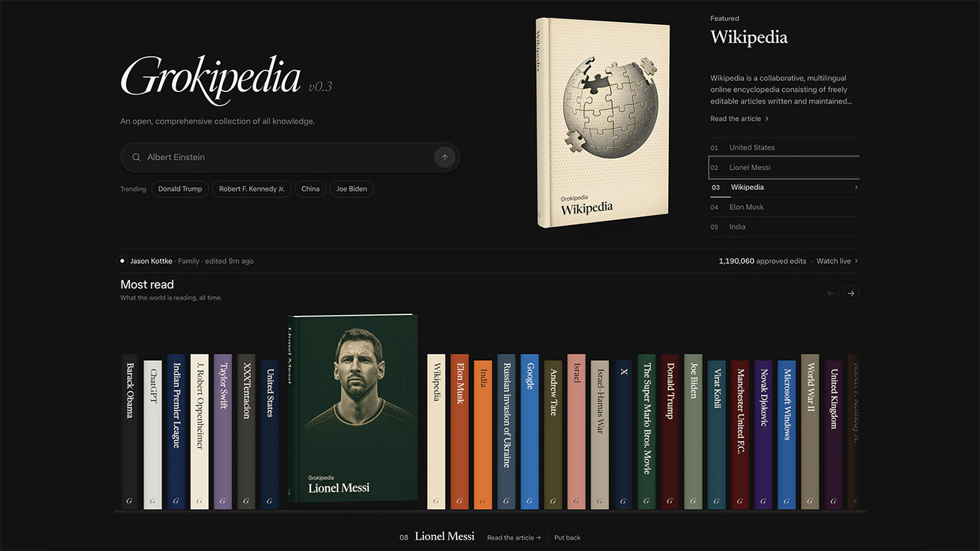Pick the Andrew Tate book spine

click(x=553, y=435)
